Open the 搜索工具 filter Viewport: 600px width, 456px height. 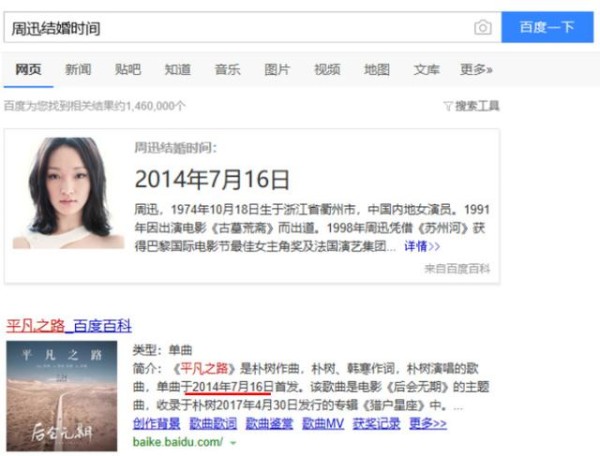[471, 106]
